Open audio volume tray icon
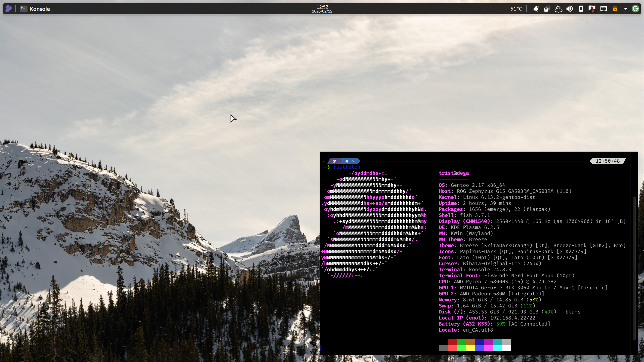644x362 pixels. pyautogui.click(x=570, y=9)
